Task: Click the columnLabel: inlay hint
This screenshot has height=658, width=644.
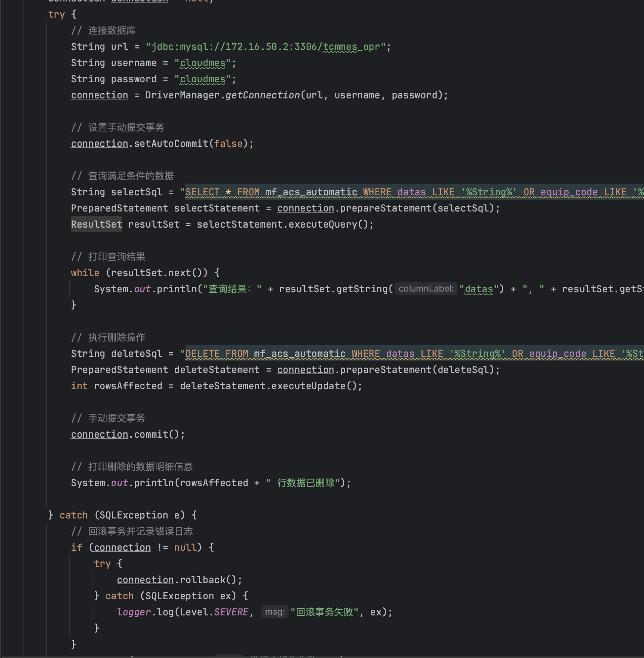Action: pos(426,289)
